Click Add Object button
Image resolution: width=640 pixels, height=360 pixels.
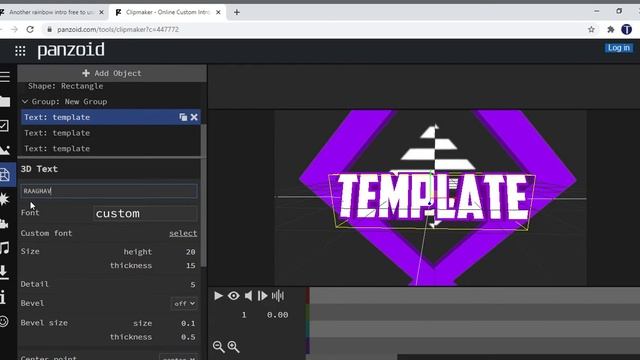coord(112,73)
